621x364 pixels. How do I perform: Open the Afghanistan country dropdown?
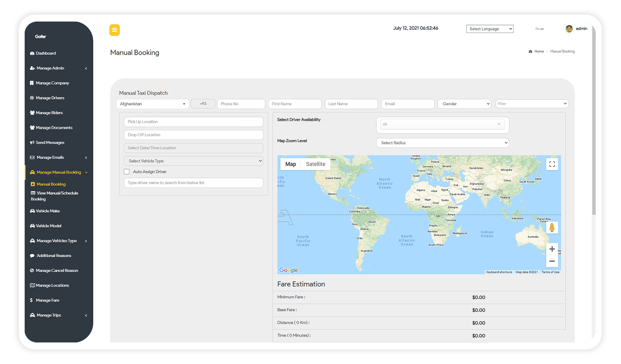pyautogui.click(x=153, y=104)
